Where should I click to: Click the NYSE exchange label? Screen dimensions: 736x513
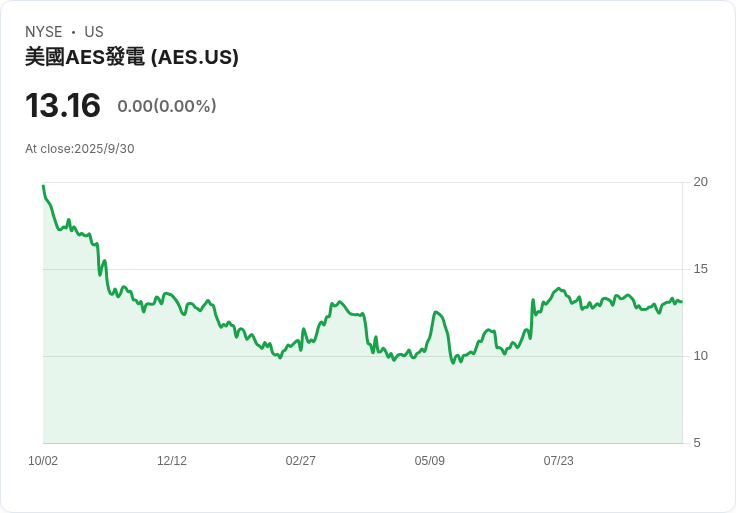(x=43, y=32)
